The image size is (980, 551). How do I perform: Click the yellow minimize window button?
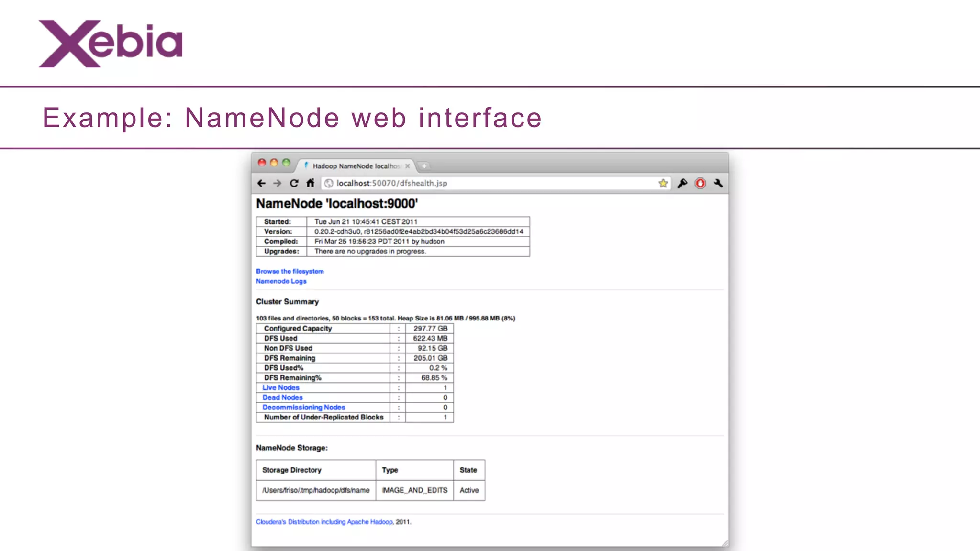[x=274, y=163]
